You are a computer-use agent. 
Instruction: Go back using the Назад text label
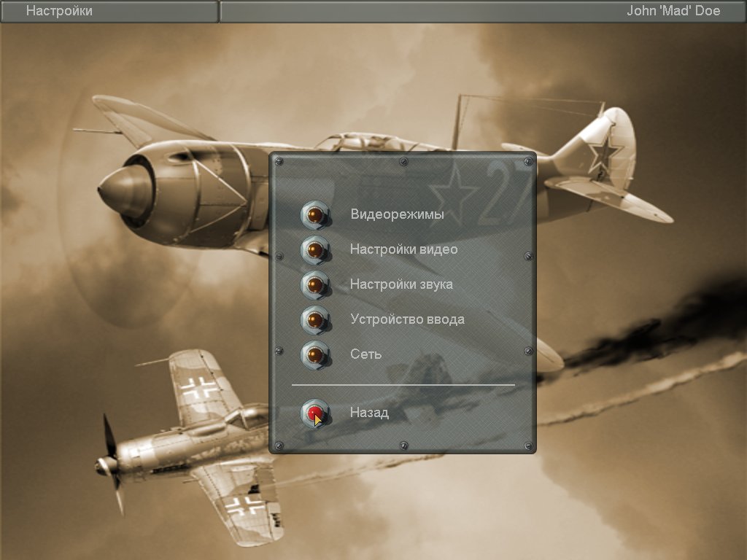click(369, 413)
